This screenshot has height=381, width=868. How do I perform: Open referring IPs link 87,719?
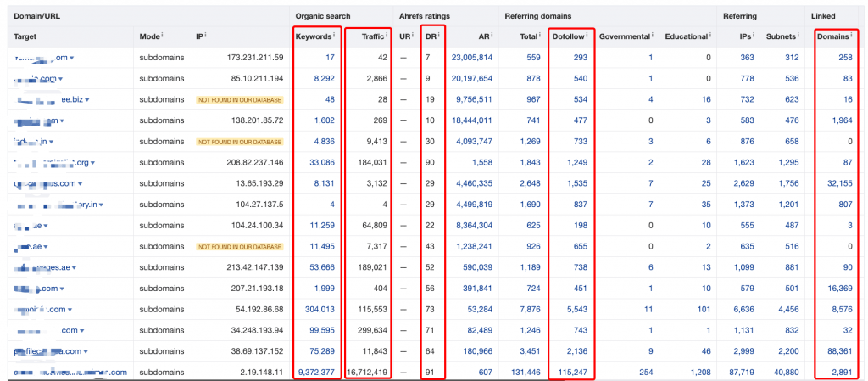743,373
